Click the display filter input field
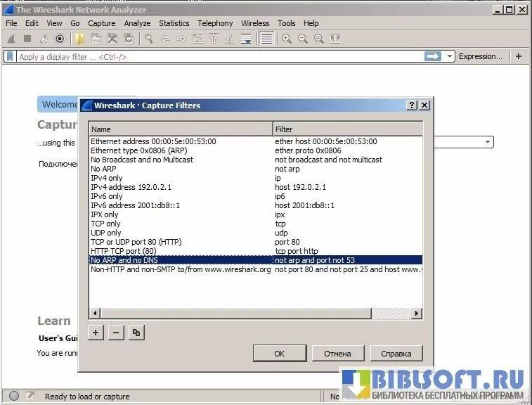 pyautogui.click(x=211, y=56)
